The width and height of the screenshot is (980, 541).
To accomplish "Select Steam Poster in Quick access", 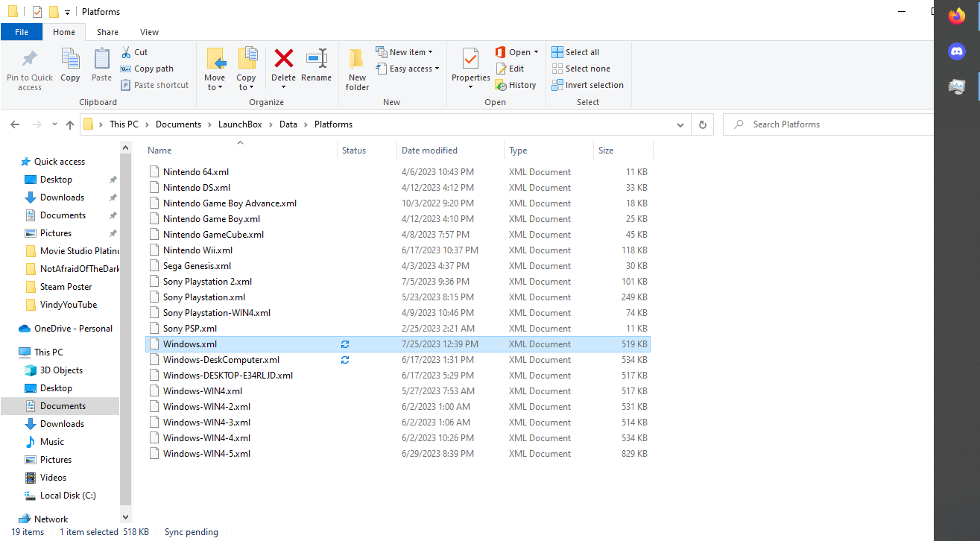I will [66, 287].
